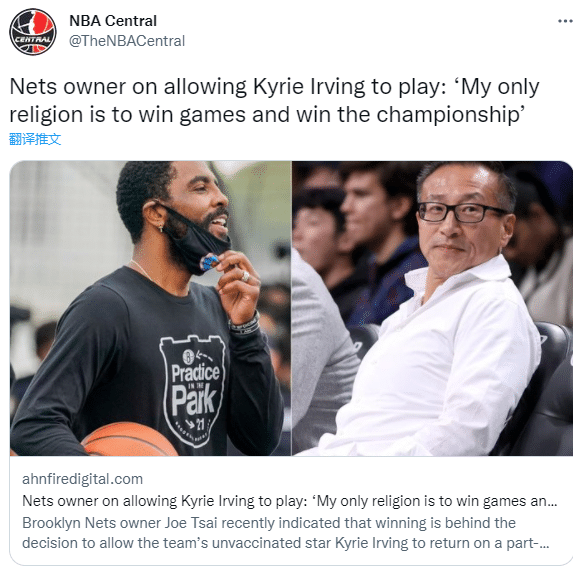
Task: Click the Practice in the Park shirt logo
Action: coord(193,390)
